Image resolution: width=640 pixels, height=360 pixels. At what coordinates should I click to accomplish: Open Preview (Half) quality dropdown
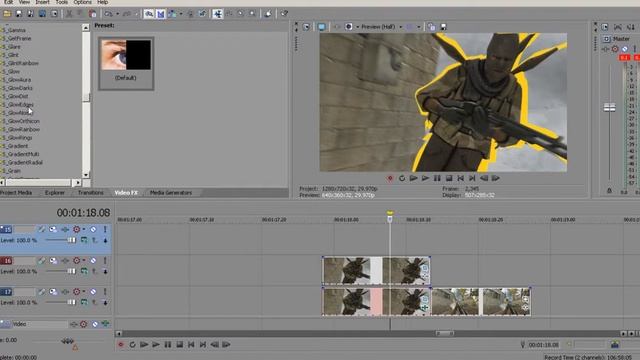click(x=400, y=27)
